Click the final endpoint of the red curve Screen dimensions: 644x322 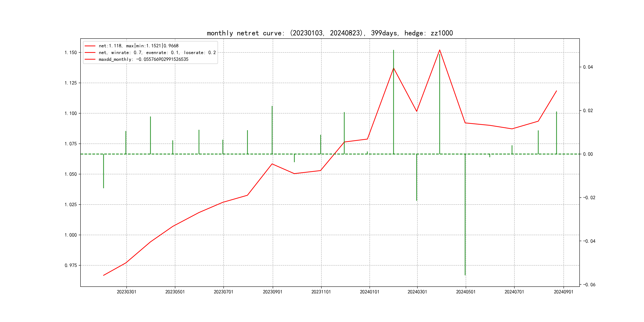click(x=557, y=91)
